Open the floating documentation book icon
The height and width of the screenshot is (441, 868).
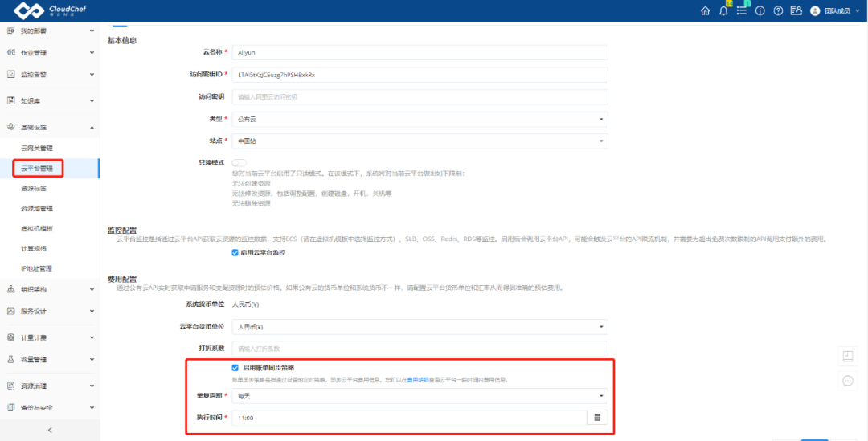coord(847,357)
